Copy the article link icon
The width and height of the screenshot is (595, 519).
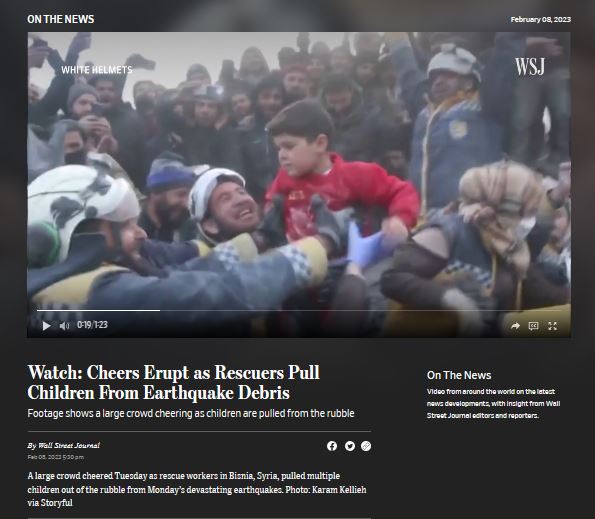[x=366, y=446]
